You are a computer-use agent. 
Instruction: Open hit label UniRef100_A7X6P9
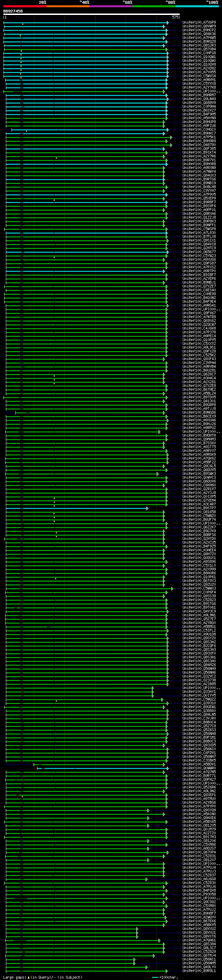(x=199, y=23)
